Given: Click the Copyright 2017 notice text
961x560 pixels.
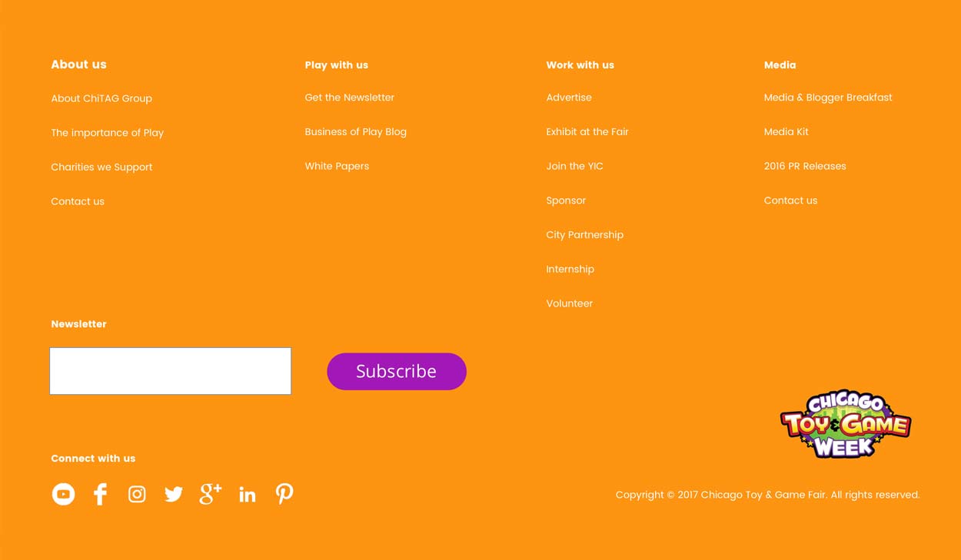Looking at the screenshot, I should click(767, 495).
